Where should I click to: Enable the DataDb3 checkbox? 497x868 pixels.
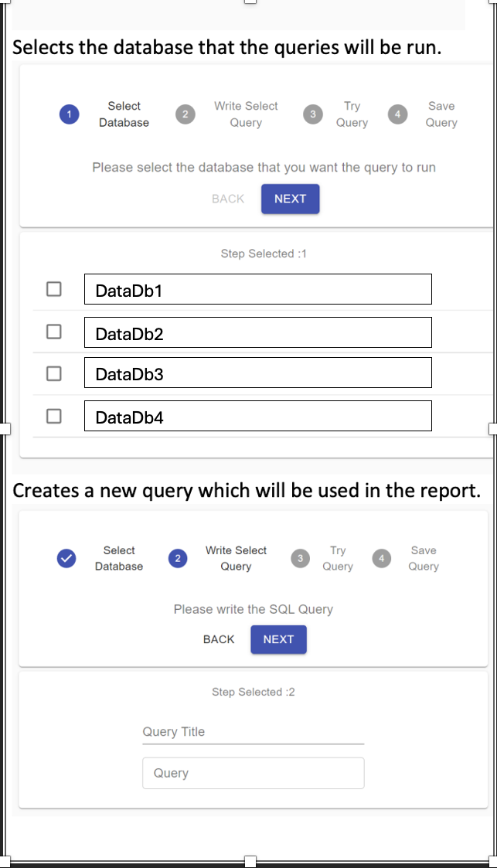(x=53, y=373)
